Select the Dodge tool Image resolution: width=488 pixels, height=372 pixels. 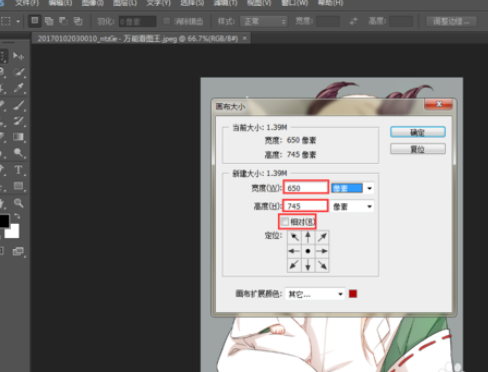19,153
